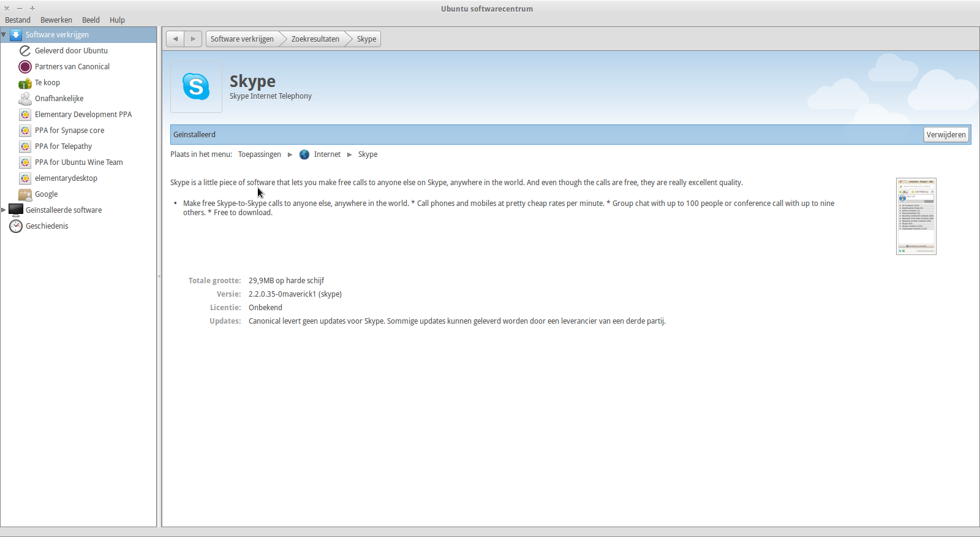Select Geleverd door Ubuntu in sidebar
The height and width of the screenshot is (537, 980).
[71, 51]
